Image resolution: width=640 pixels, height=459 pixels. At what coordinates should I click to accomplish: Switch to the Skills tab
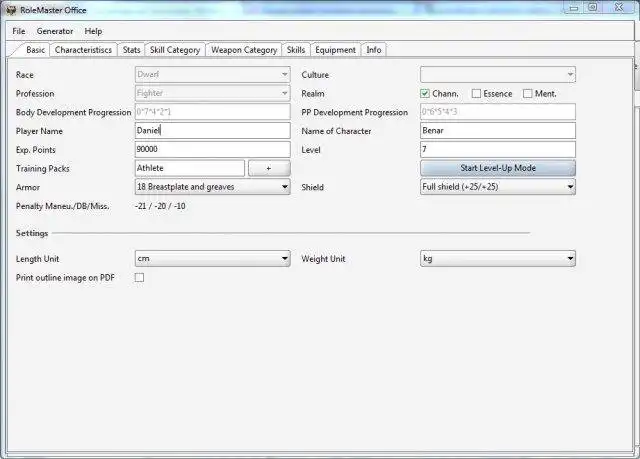pos(296,50)
